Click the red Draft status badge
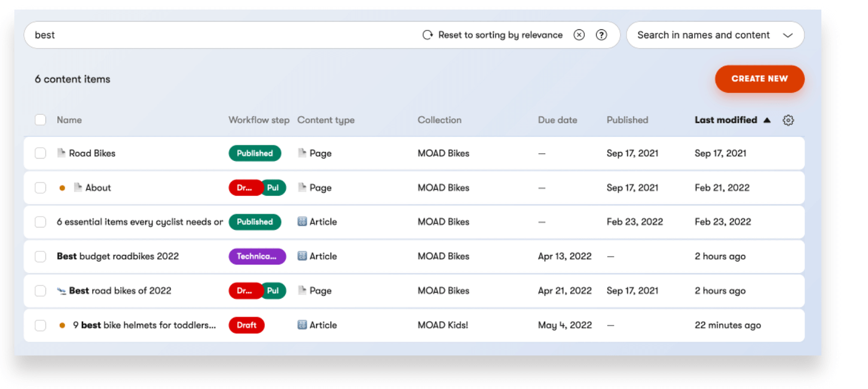Screen dimensions: 868x389 point(246,326)
